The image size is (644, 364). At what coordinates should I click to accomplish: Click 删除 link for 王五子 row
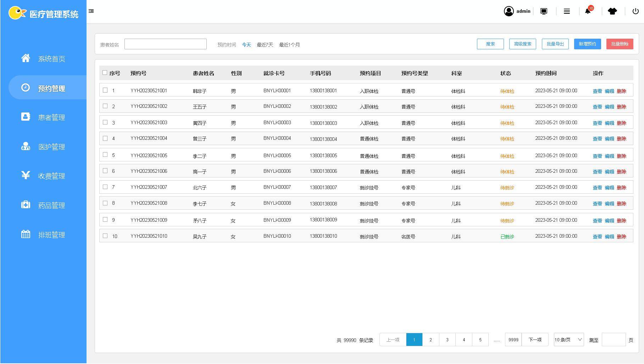[x=621, y=107]
